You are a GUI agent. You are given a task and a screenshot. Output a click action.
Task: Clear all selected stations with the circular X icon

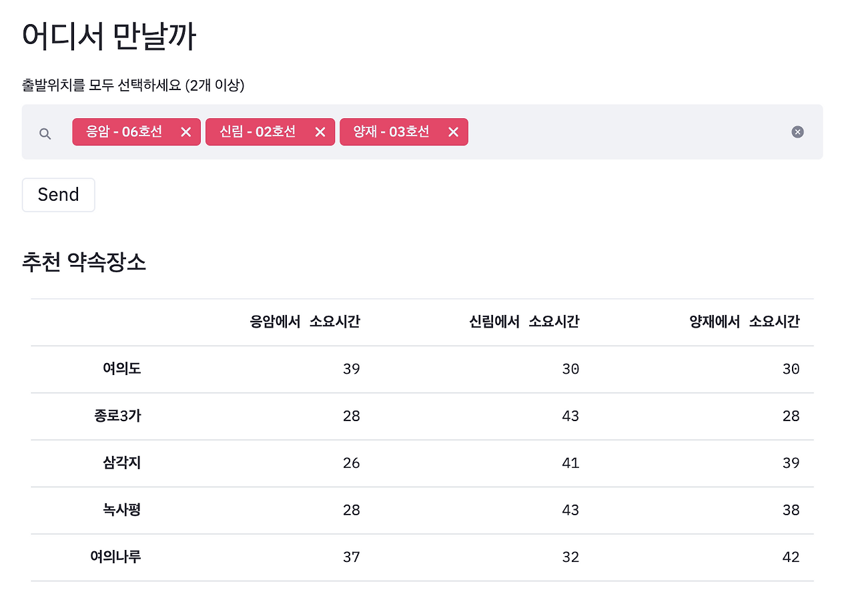(x=797, y=131)
